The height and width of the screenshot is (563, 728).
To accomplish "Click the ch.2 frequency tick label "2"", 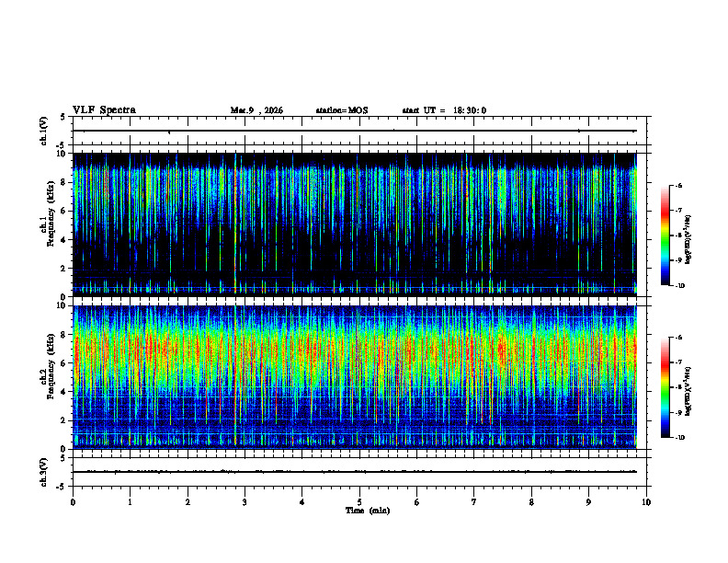I will pos(64,420).
